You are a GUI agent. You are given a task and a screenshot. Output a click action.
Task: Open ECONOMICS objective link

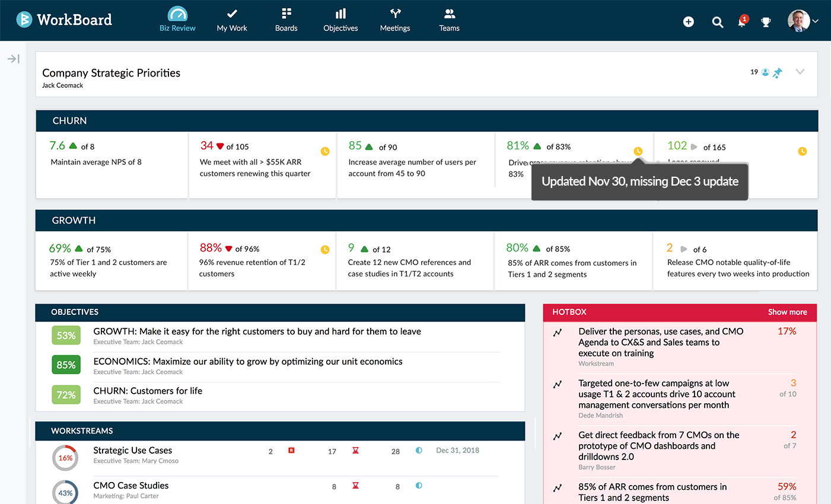pos(248,361)
